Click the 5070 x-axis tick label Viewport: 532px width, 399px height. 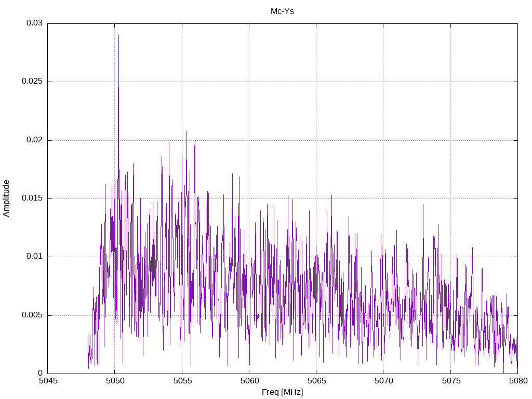(383, 381)
